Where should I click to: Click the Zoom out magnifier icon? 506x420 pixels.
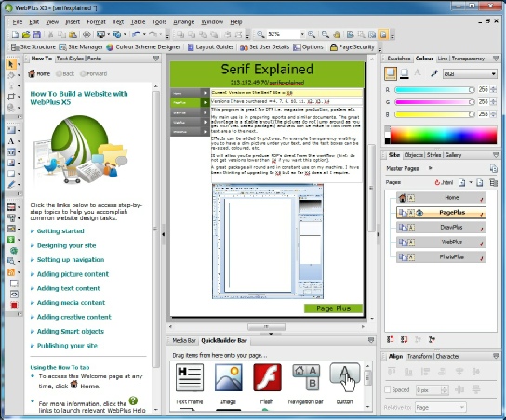point(260,34)
